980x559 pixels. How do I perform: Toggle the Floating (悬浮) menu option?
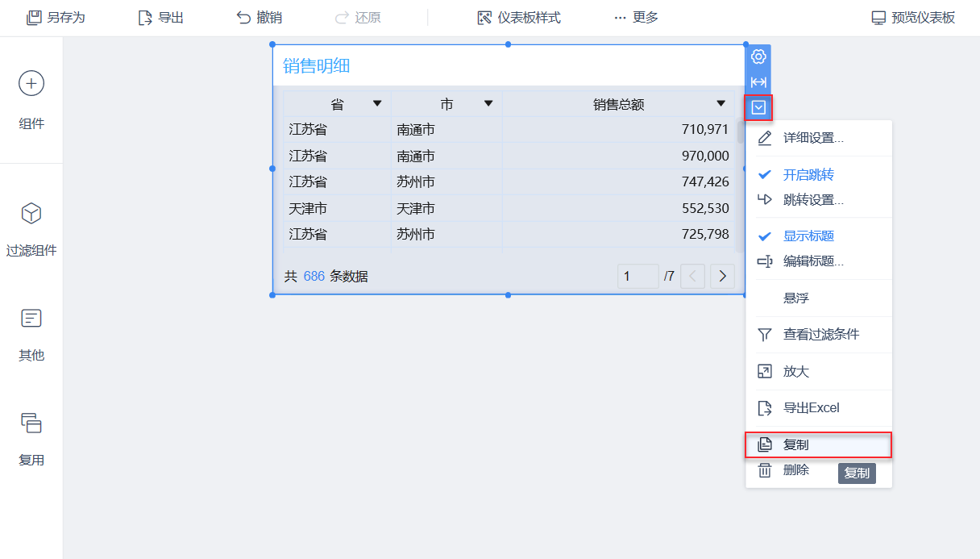(819, 298)
